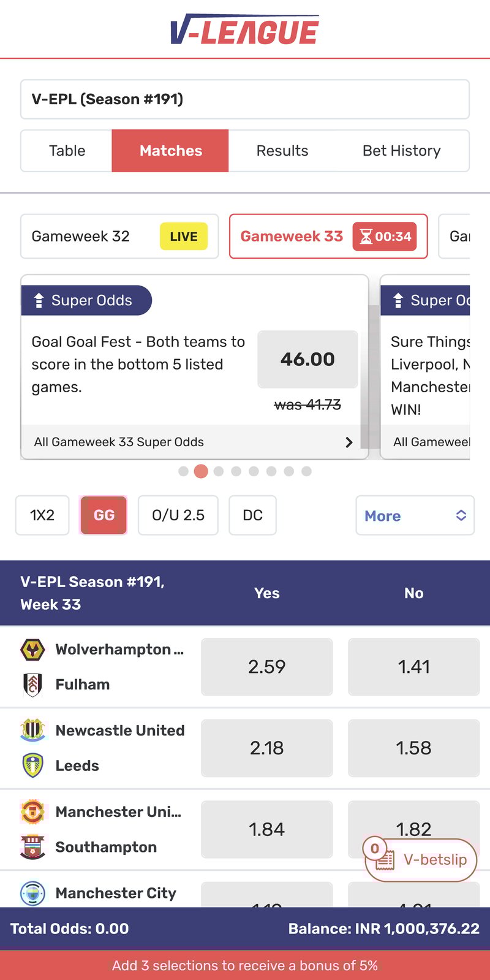Toggle the O/U 2.5 market filter

[178, 515]
